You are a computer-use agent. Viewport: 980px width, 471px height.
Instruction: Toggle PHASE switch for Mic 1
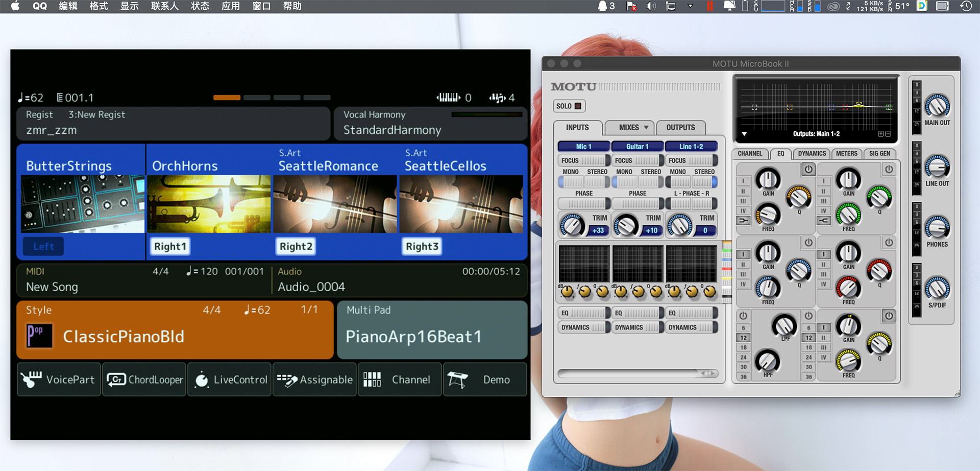(x=584, y=203)
